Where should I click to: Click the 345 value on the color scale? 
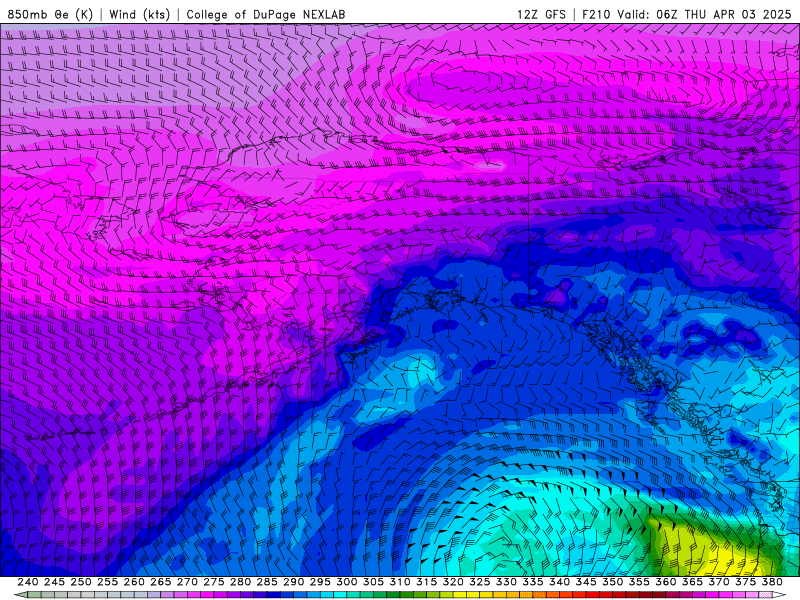click(586, 582)
